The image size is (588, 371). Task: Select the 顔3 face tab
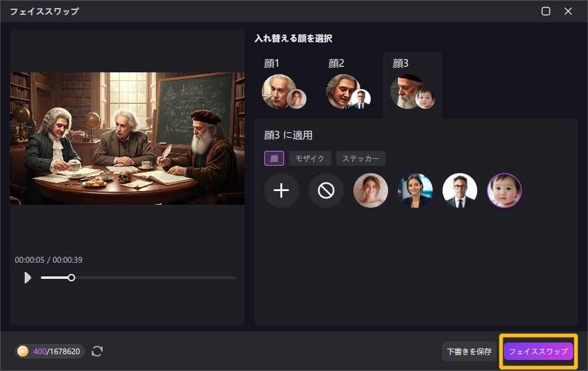pyautogui.click(x=413, y=85)
